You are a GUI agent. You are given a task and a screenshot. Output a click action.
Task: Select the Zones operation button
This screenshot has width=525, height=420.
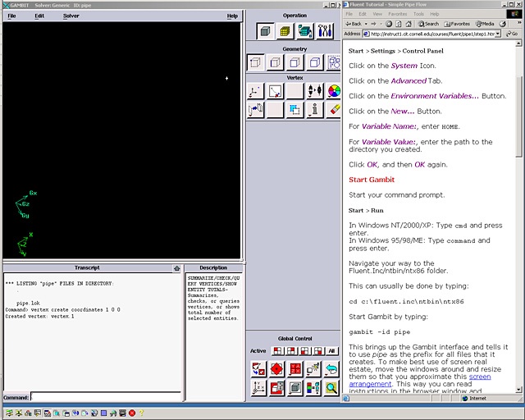(x=304, y=31)
